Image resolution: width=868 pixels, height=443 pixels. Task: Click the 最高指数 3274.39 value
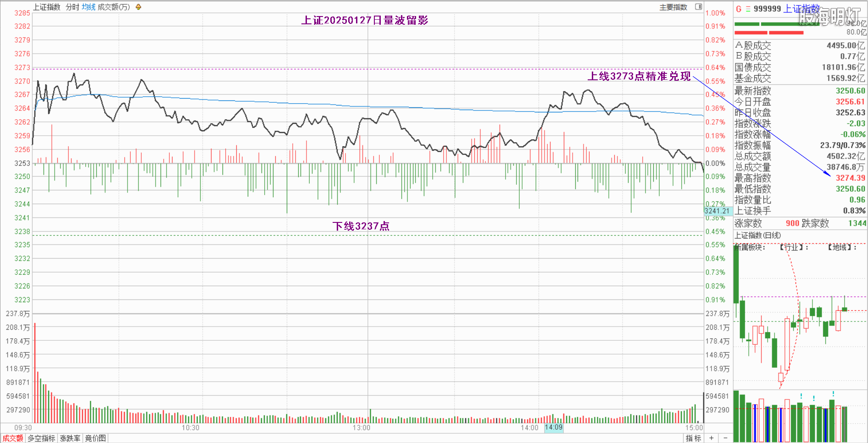[850, 178]
